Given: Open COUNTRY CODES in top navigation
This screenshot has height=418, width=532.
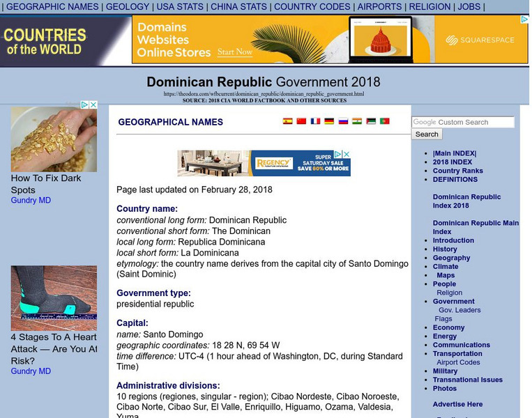Looking at the screenshot, I should coord(312,6).
